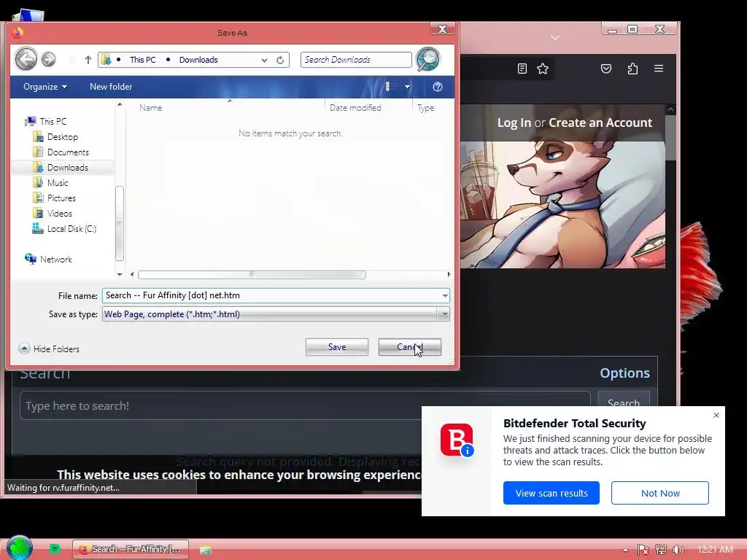Expand the File name dropdown list
Image resolution: width=747 pixels, height=560 pixels.
click(x=444, y=296)
